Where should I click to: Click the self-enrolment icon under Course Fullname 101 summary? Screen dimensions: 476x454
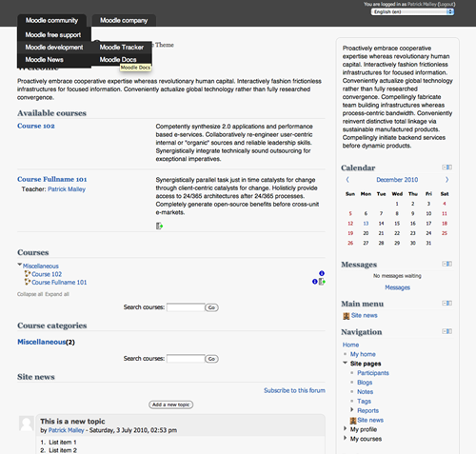coord(159,226)
